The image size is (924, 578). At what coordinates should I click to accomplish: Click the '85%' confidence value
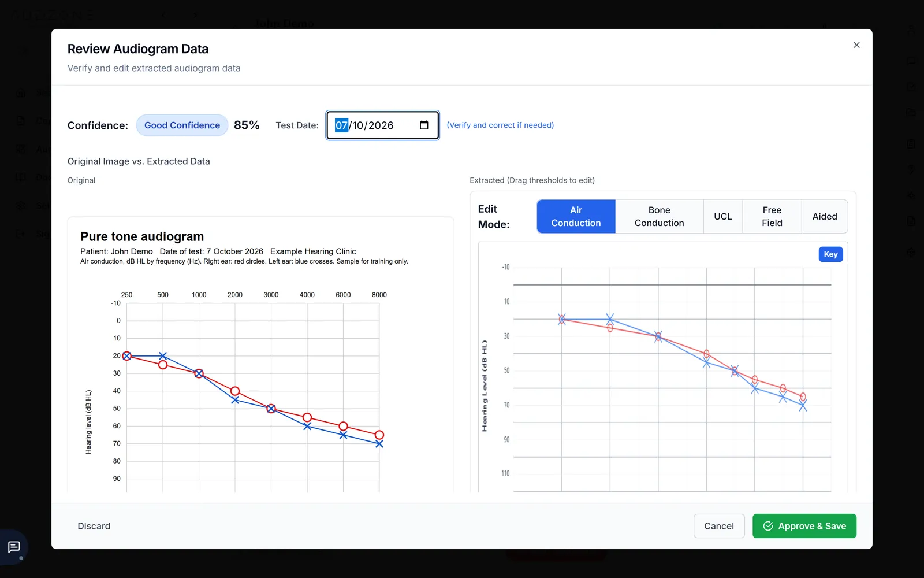247,125
